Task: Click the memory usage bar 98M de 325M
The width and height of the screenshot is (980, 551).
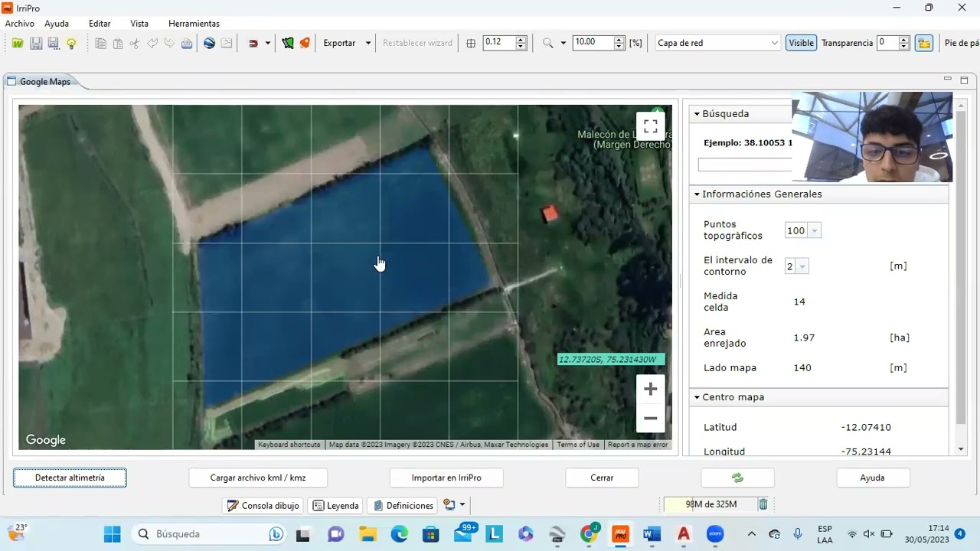Action: tap(710, 504)
